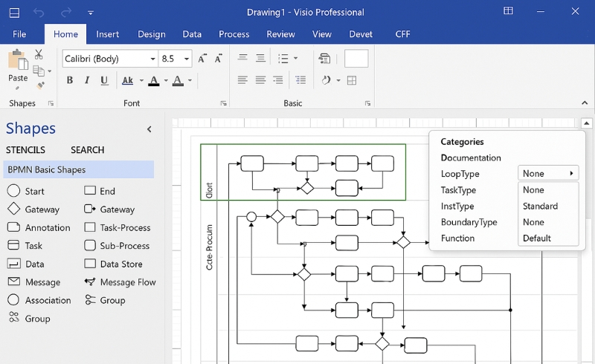Open the 8.5 font size dropdown
595x364 pixels.
[187, 59]
